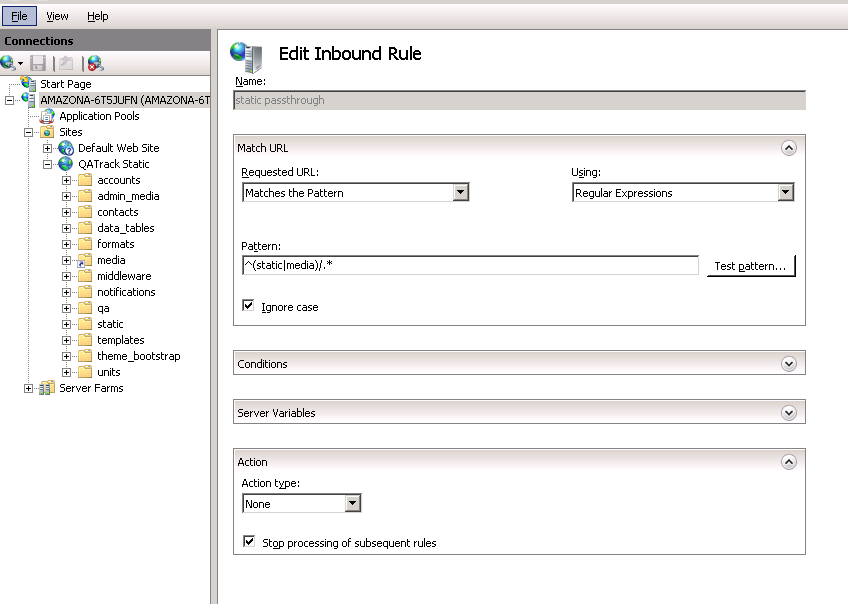
Task: Open the Requested URL dropdown
Action: (460, 193)
